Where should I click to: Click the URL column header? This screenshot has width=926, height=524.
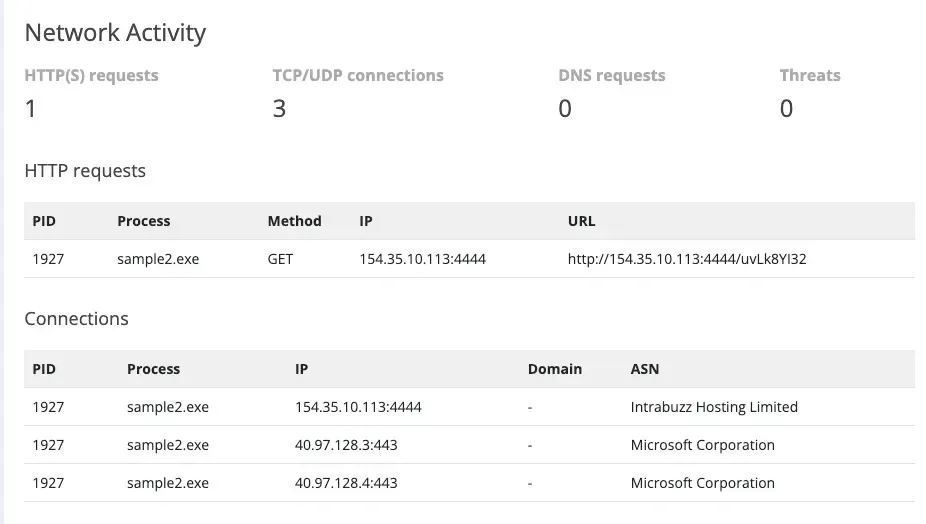pos(581,221)
